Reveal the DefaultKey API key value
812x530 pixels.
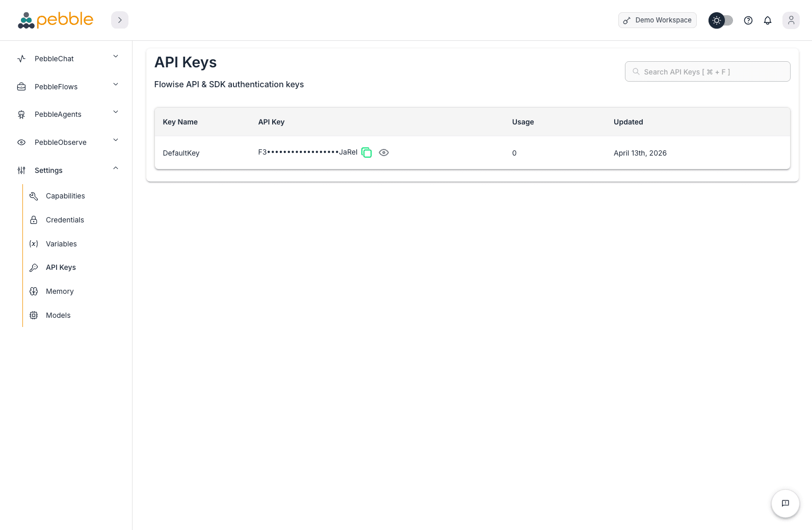[x=384, y=153]
